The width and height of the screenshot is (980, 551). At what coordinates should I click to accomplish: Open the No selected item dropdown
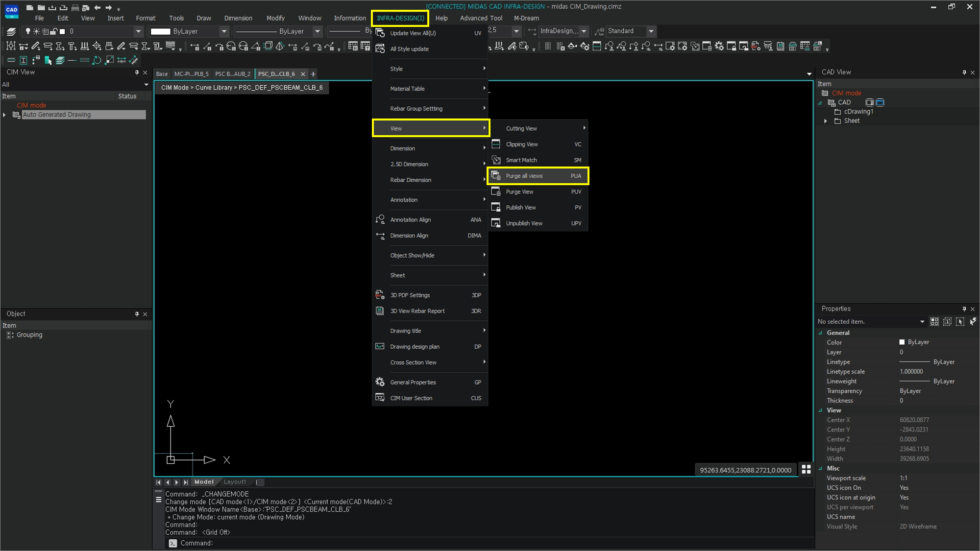[922, 322]
